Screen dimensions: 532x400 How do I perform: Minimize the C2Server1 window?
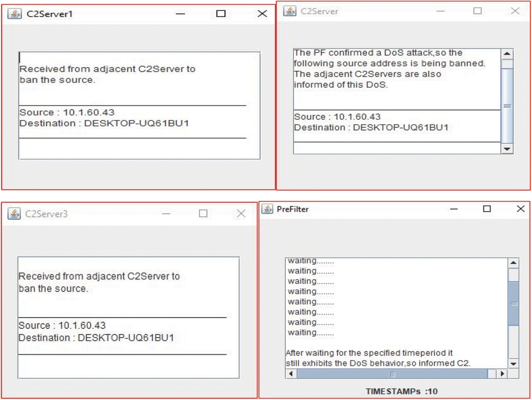pos(180,14)
